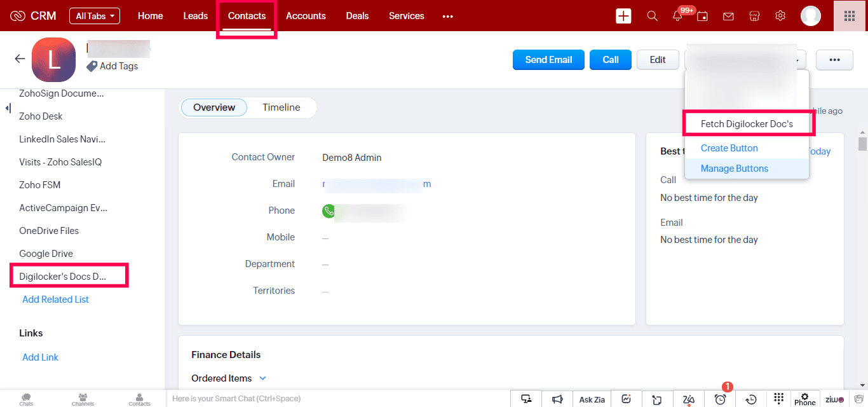The width and height of the screenshot is (868, 407).
Task: Open Chats in the bottom bar
Action: point(26,399)
